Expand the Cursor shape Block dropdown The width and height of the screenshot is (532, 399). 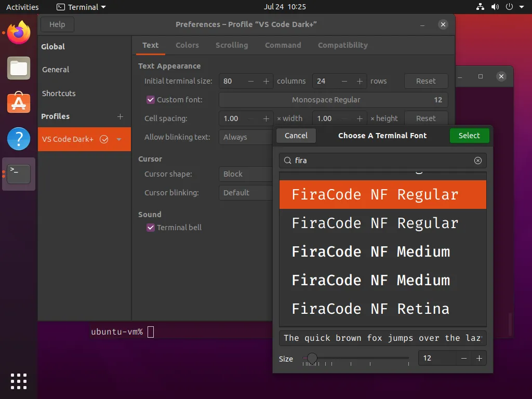(x=245, y=174)
